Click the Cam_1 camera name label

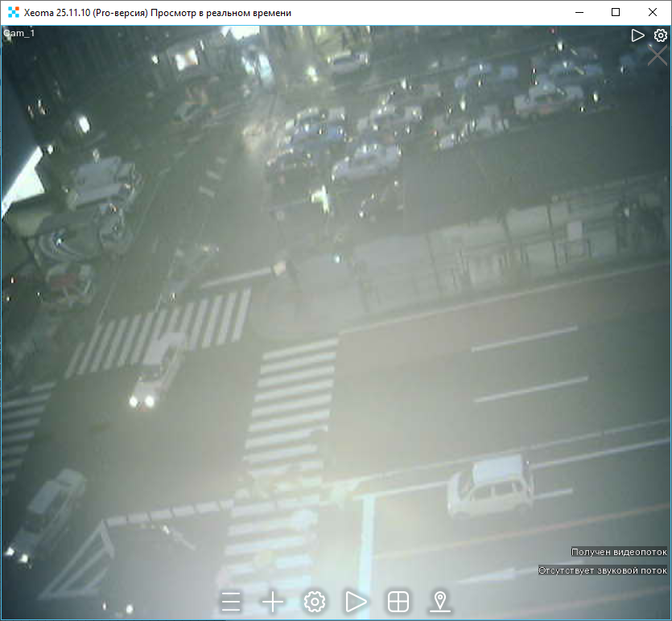[19, 34]
